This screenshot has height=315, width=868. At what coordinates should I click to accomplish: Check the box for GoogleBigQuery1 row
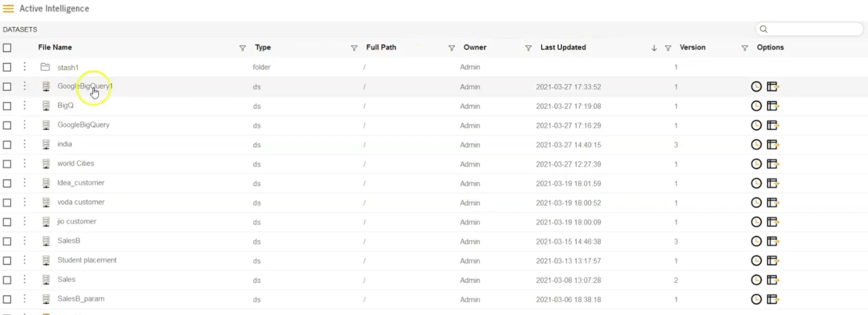(7, 87)
